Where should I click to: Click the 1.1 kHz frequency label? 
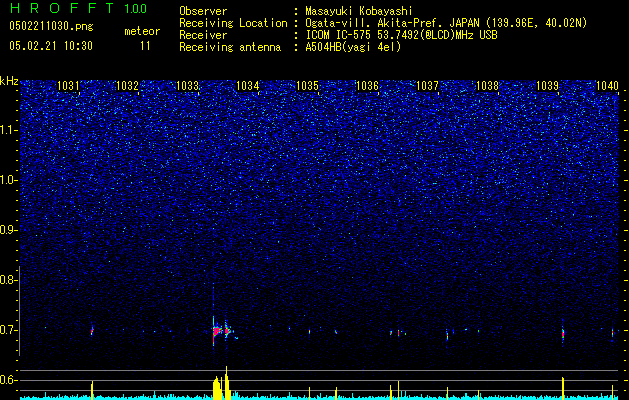click(8, 130)
